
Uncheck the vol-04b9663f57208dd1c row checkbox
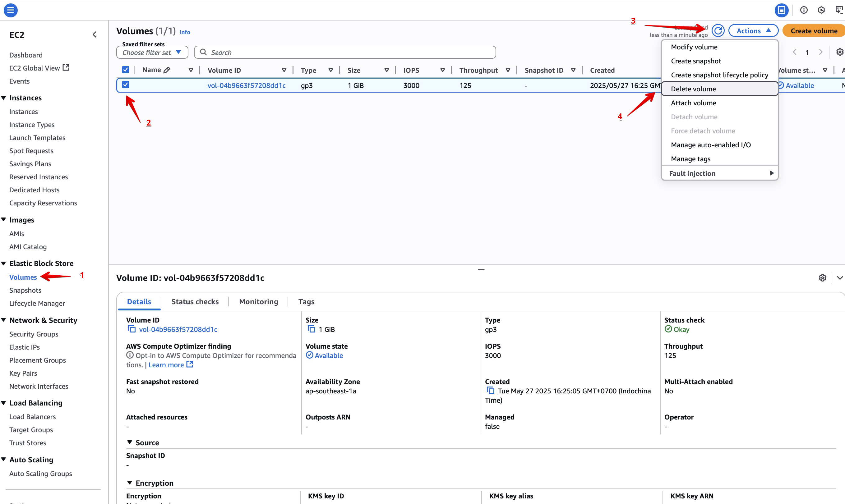125,85
